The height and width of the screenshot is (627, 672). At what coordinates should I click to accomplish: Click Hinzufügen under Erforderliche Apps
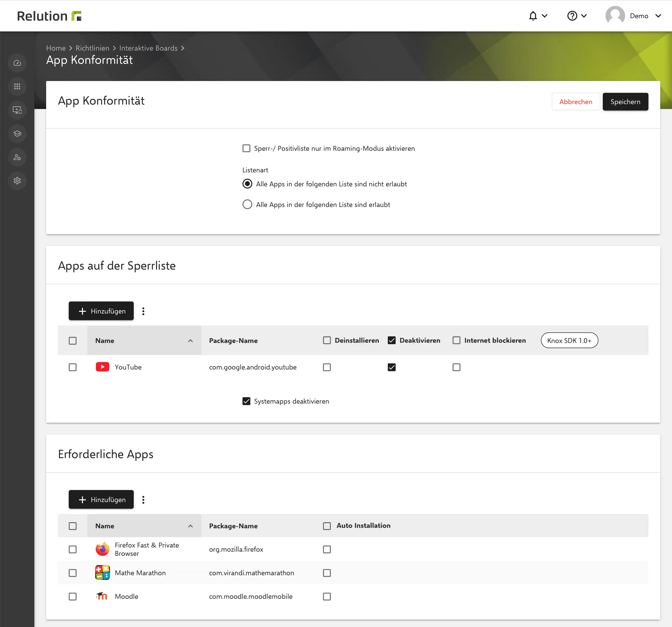click(101, 500)
